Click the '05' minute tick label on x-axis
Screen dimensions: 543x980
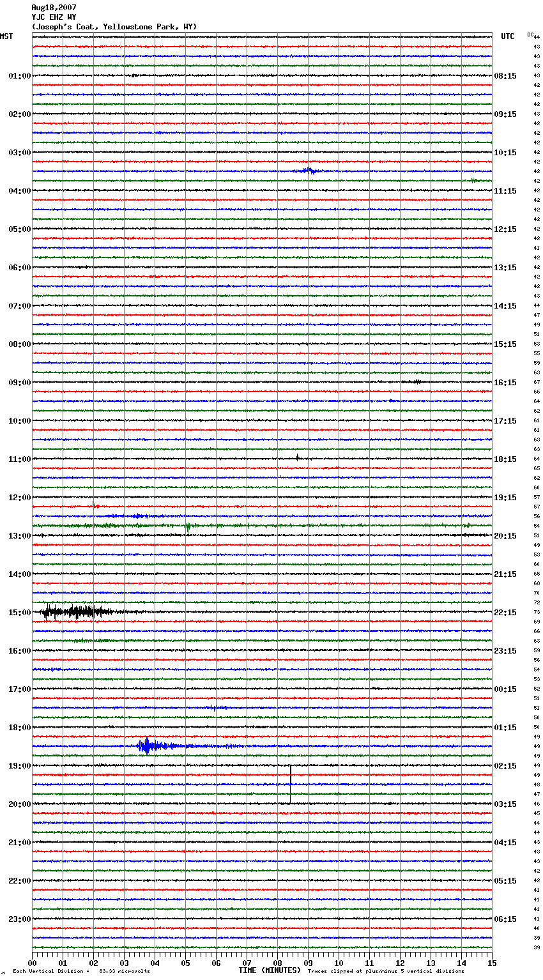tap(186, 963)
